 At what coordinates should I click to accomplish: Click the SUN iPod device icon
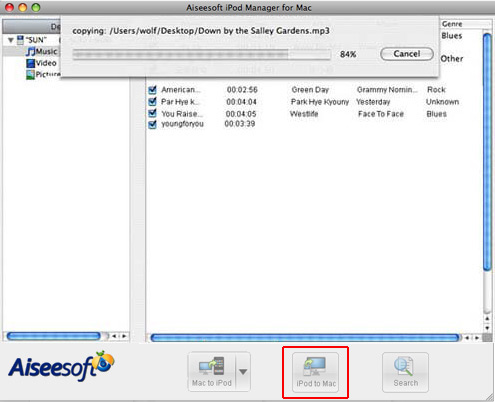click(x=20, y=40)
